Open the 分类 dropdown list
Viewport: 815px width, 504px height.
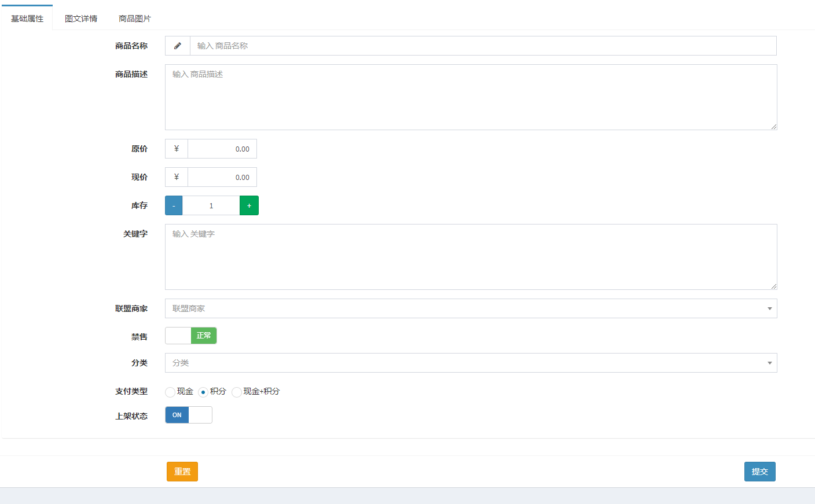[463, 363]
